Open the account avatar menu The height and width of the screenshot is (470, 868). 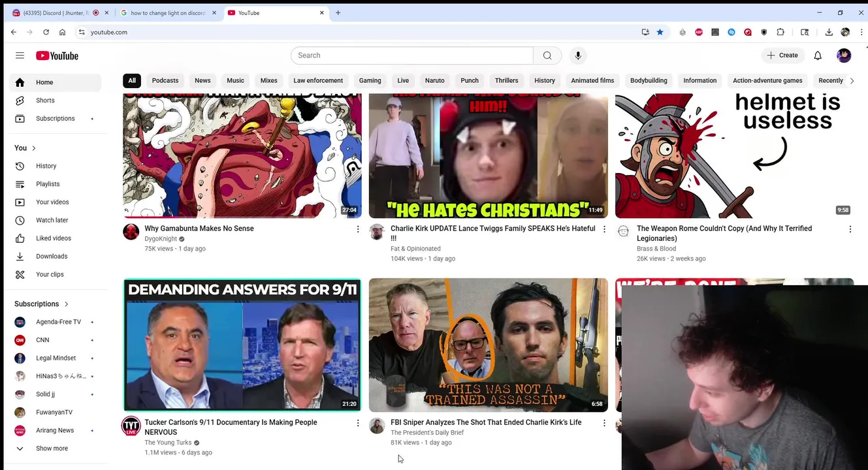tap(844, 55)
